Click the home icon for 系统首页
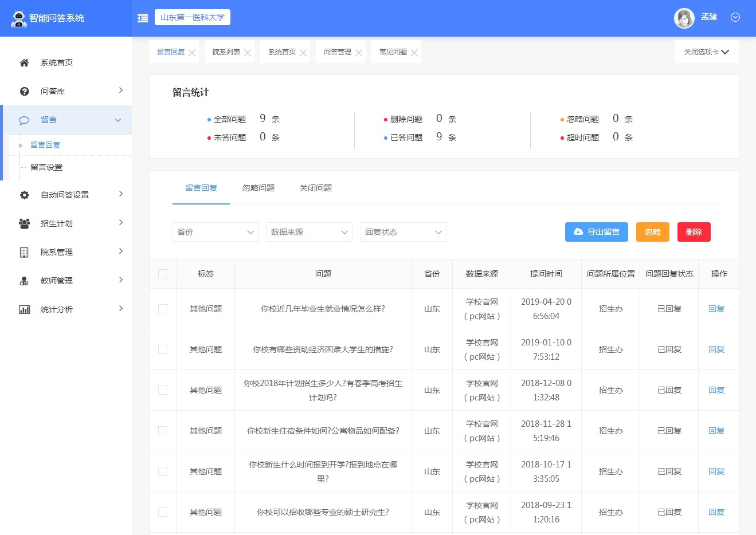Viewport: 756px width, 535px height. 24,63
